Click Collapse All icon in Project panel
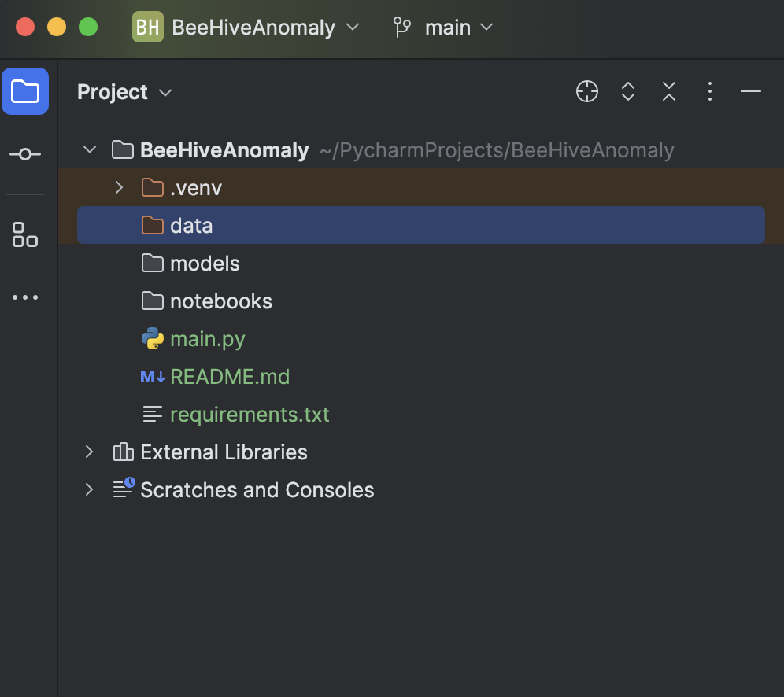Viewport: 784px width, 697px height. pyautogui.click(x=669, y=92)
